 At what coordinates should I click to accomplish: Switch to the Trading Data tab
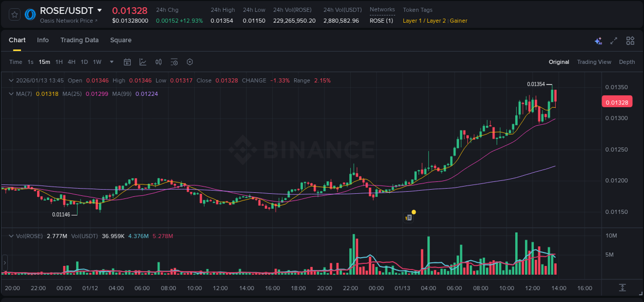tap(79, 40)
